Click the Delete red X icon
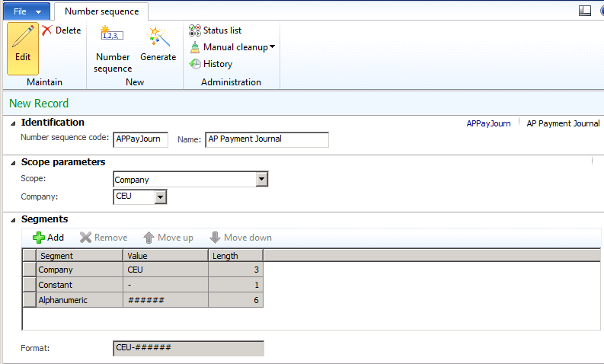This screenshot has width=604, height=364. (x=47, y=30)
